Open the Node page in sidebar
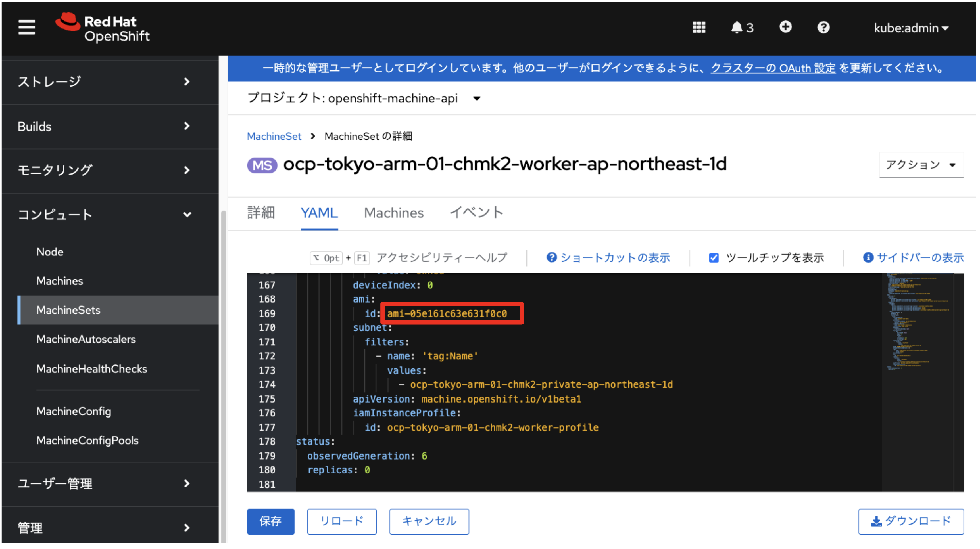Viewport: 980px width, 549px height. coord(50,252)
